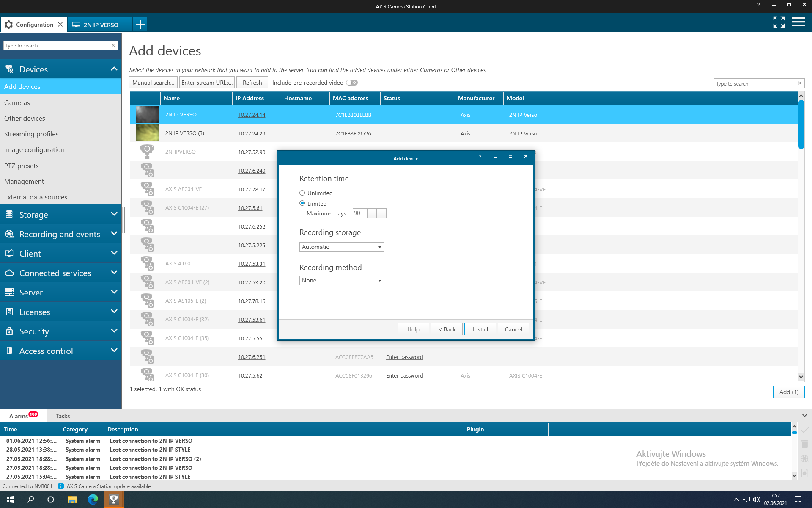The height and width of the screenshot is (508, 812).
Task: Collapse the Devices section
Action: 114,69
